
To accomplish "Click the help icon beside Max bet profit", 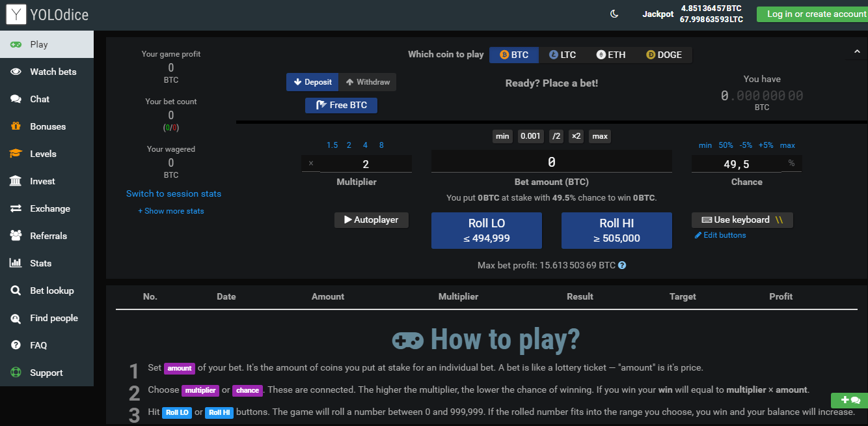I will (x=622, y=266).
